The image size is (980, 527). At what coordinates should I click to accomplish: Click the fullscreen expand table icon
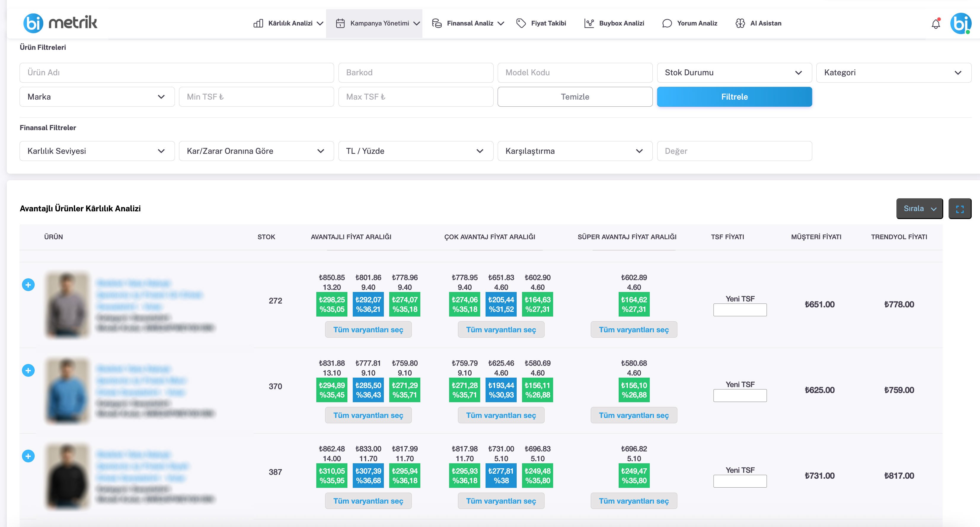tap(960, 209)
